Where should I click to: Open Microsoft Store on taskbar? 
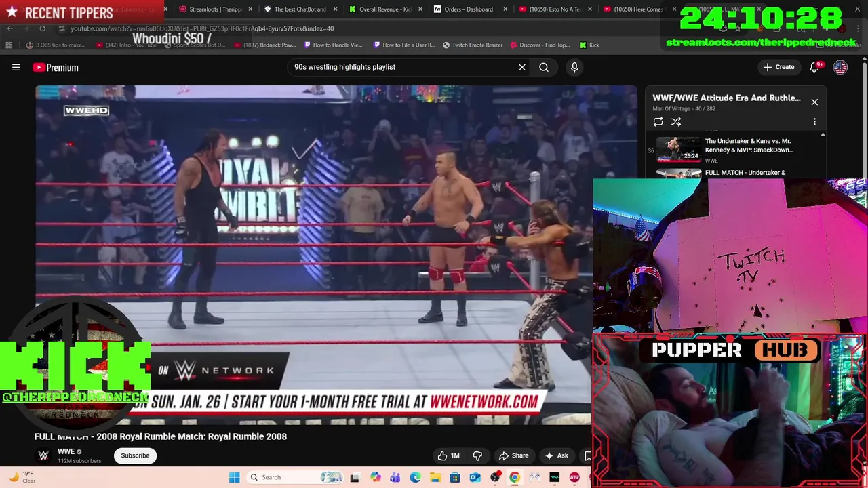pos(455,477)
